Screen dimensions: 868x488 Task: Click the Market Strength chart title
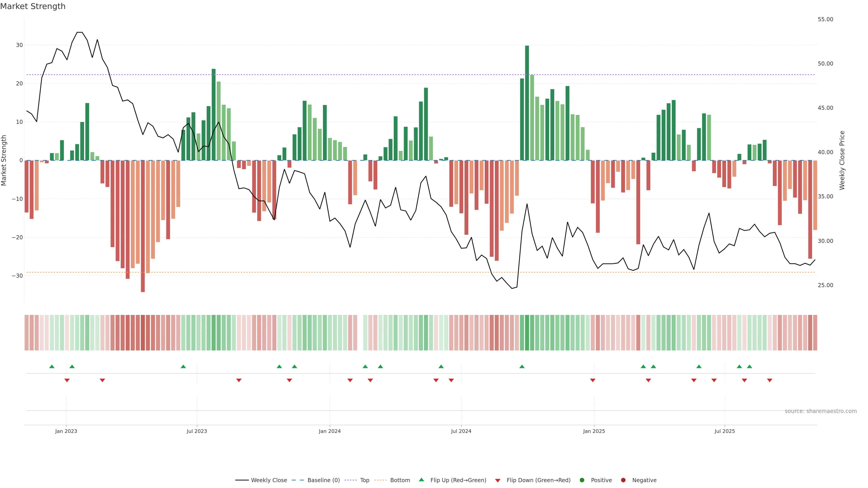(33, 6)
